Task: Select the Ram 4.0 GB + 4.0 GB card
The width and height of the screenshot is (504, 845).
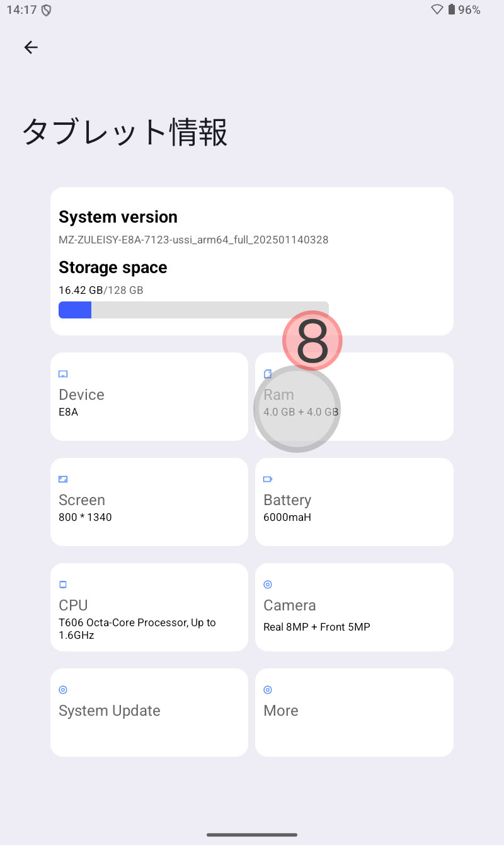Action: tap(354, 397)
